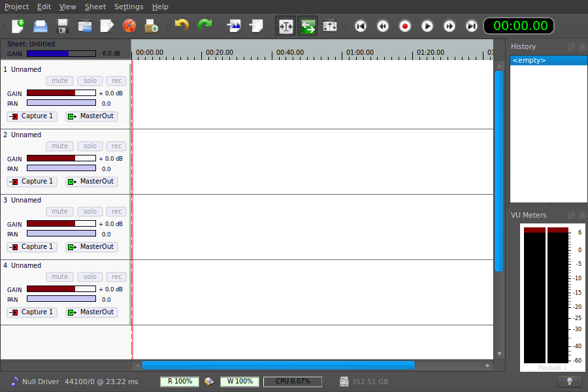
Task: Start playback with the Play button
Action: coord(427,26)
